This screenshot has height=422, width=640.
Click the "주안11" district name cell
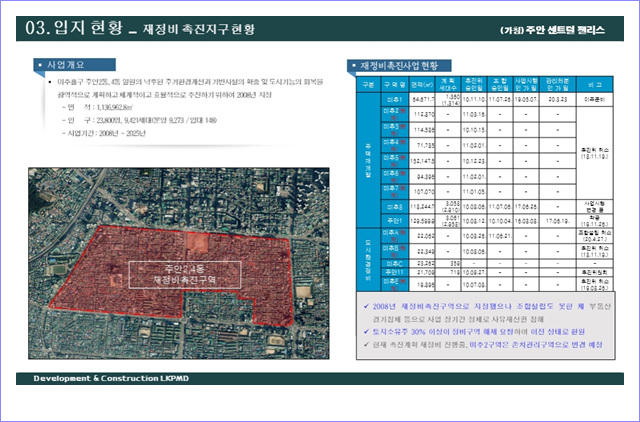(395, 272)
